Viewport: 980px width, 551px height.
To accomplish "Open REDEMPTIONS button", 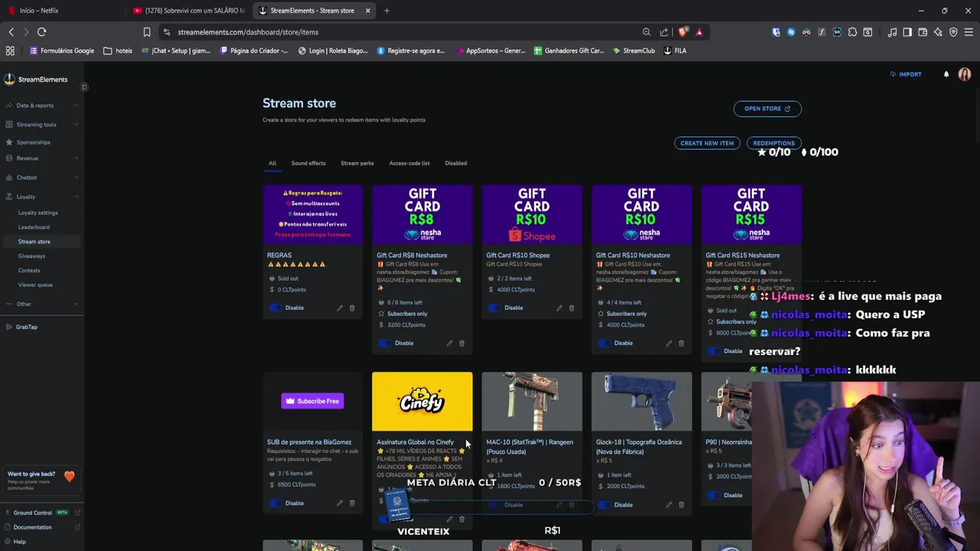I will (773, 143).
